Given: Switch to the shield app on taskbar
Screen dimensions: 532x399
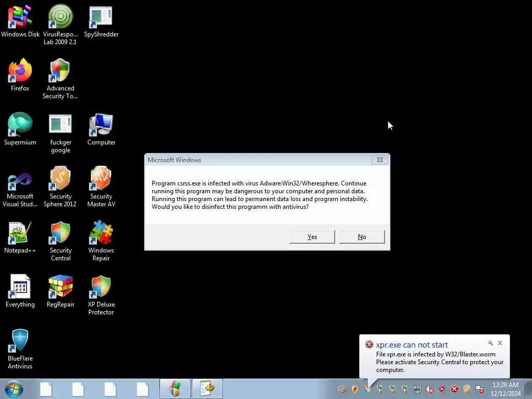Looking at the screenshot, I should pos(175,389).
